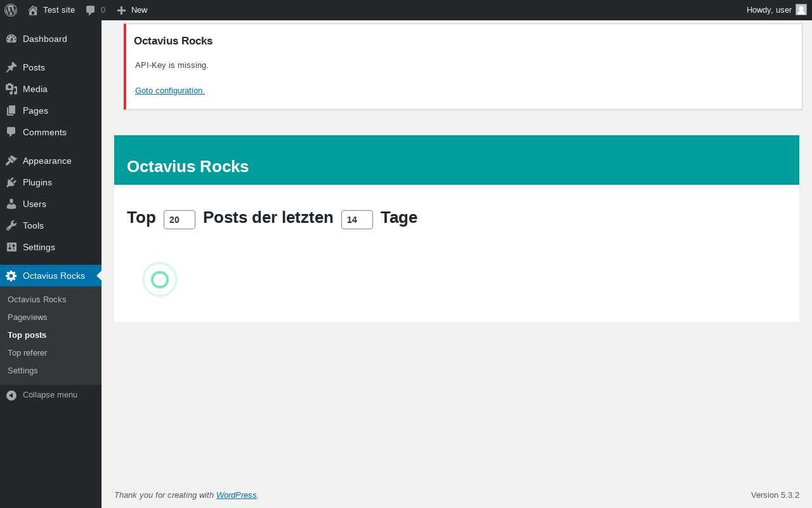Viewport: 812px width, 508px height.
Task: Click the comments bubble icon in admin bar
Action: (91, 10)
